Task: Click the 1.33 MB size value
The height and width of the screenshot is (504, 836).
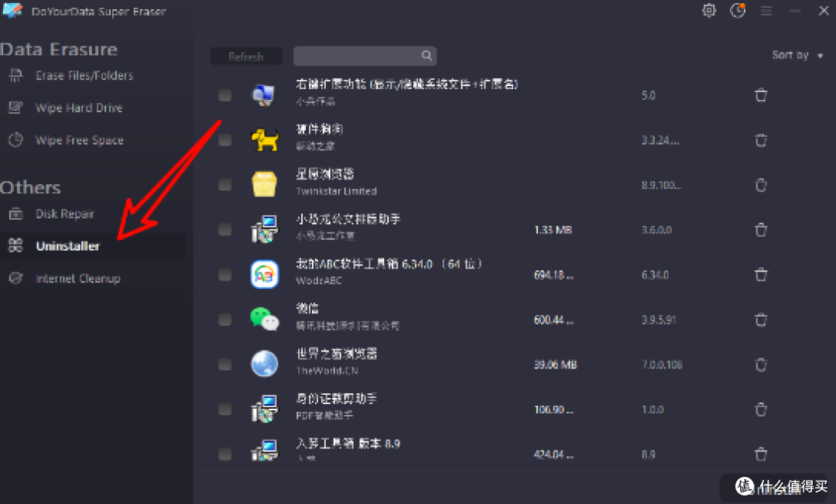Action: point(553,230)
